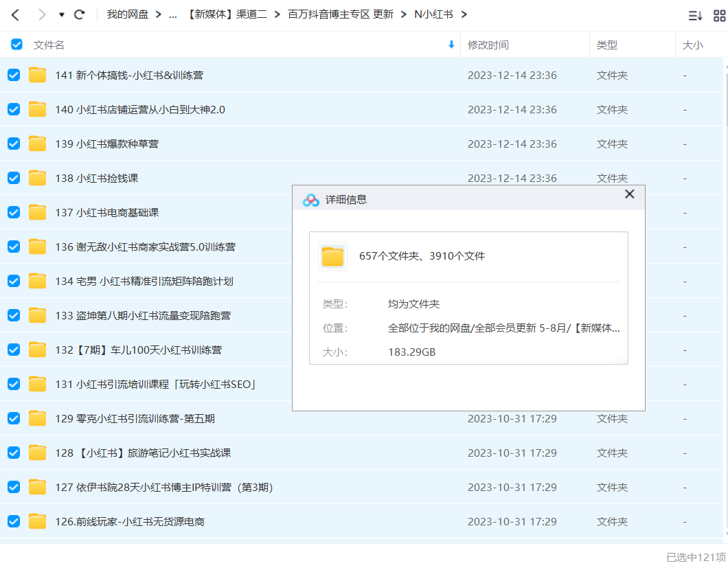Uncheck checkbox for 137 小红书电商基础课
The image size is (728, 570).
click(x=14, y=212)
